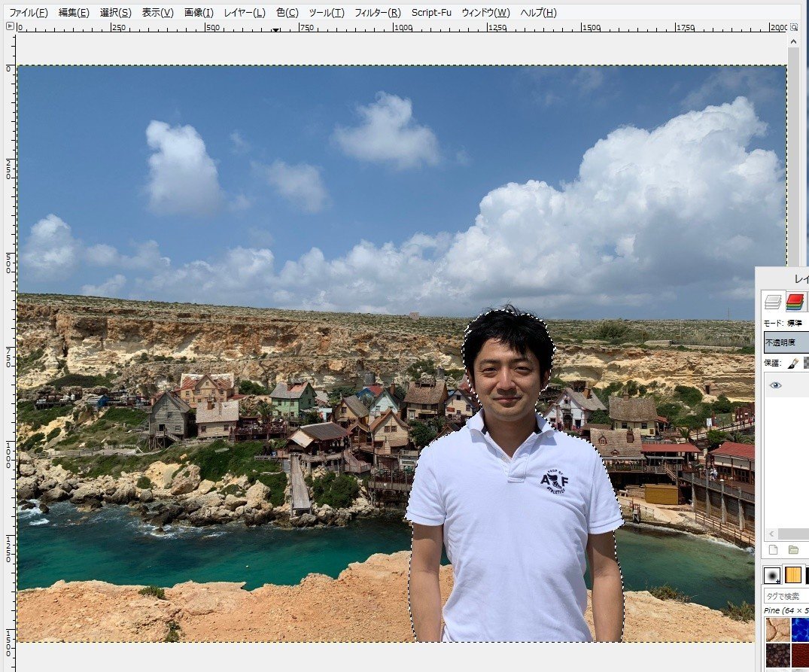The image size is (809, 672).
Task: Toggle the lock pixels paintbrush icon
Action: tap(793, 363)
